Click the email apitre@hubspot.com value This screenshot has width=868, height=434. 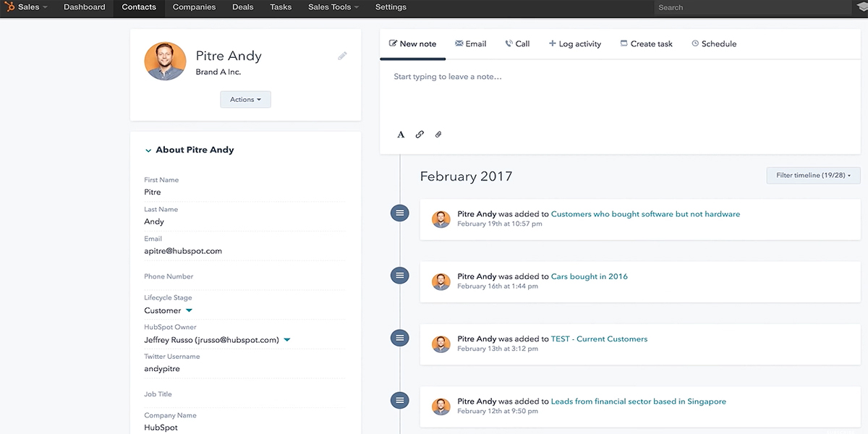click(x=183, y=251)
